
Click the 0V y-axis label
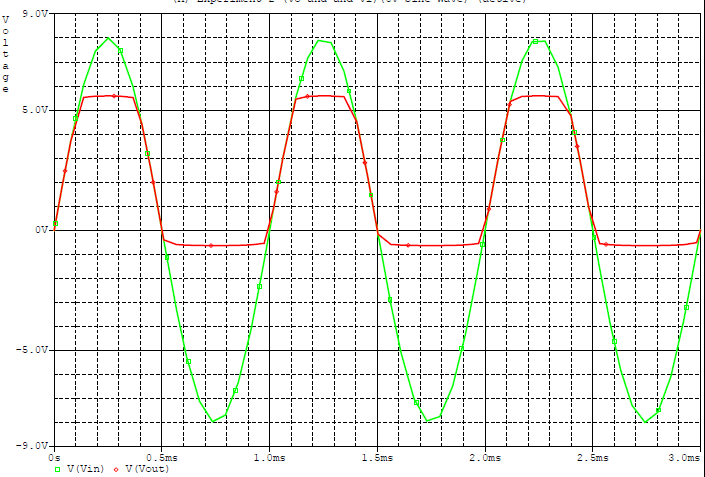pyautogui.click(x=40, y=230)
